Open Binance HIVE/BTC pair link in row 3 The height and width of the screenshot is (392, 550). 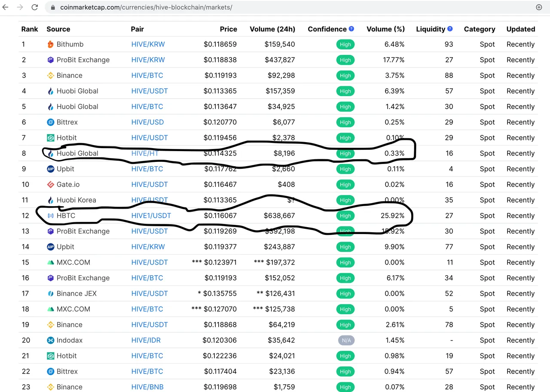147,76
